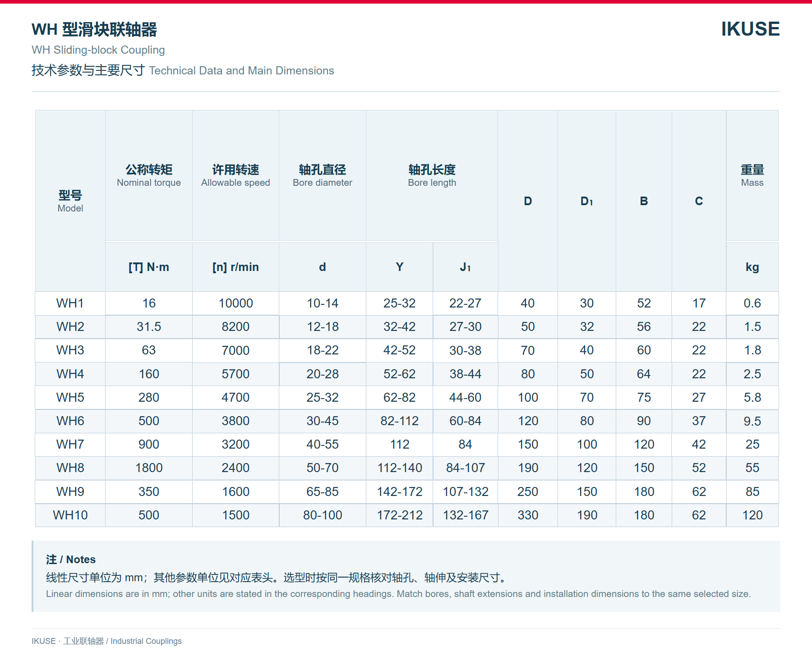Select the WH8 model cell
Image resolution: width=812 pixels, height=661 pixels.
coord(70,468)
